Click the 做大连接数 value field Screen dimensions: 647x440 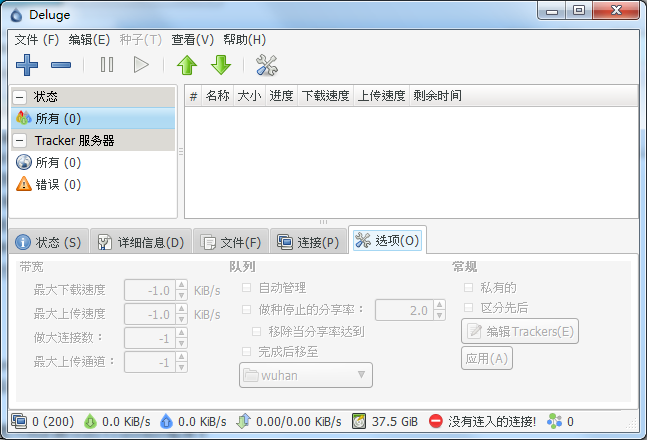point(151,338)
